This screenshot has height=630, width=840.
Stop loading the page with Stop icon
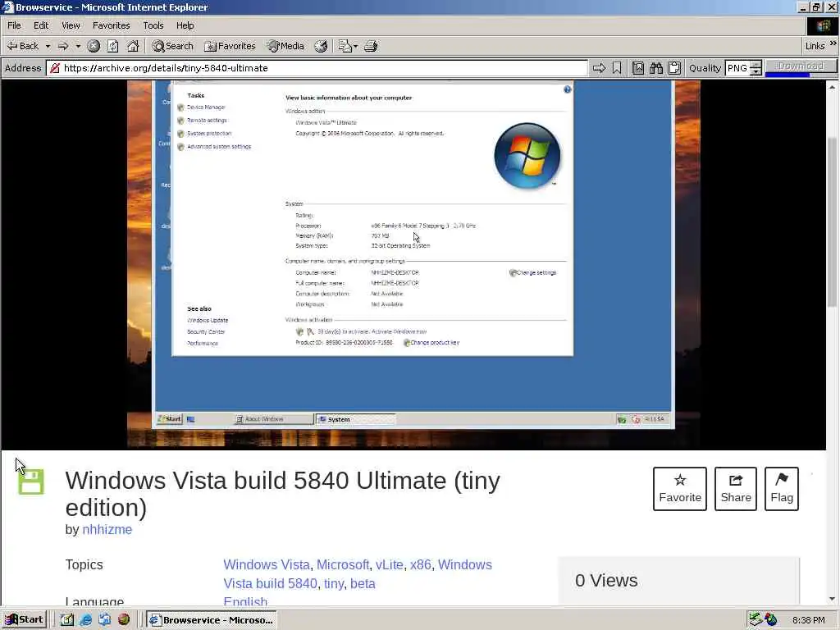(94, 46)
